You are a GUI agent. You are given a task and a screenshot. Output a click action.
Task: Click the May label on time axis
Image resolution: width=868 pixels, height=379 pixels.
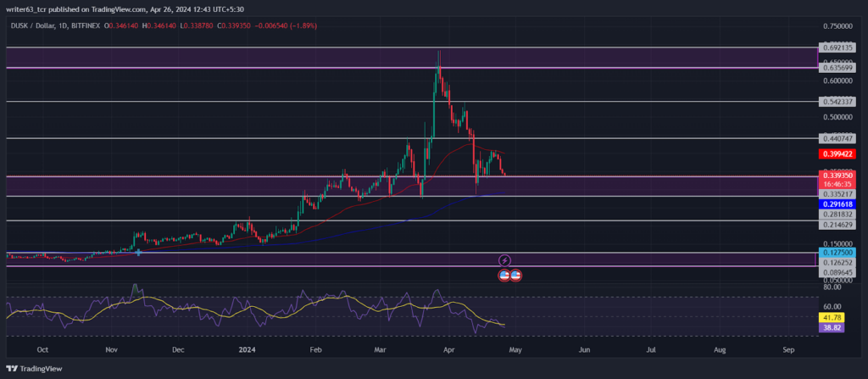pyautogui.click(x=515, y=350)
